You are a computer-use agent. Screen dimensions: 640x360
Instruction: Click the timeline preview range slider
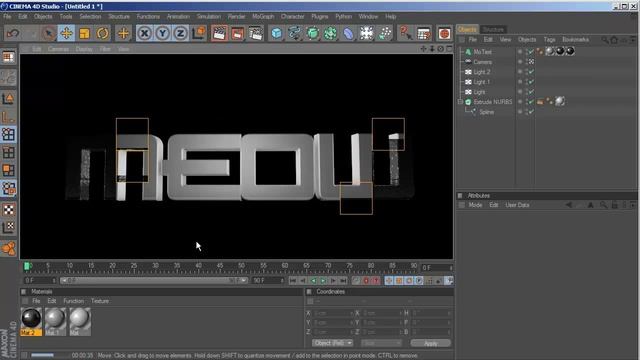point(154,281)
